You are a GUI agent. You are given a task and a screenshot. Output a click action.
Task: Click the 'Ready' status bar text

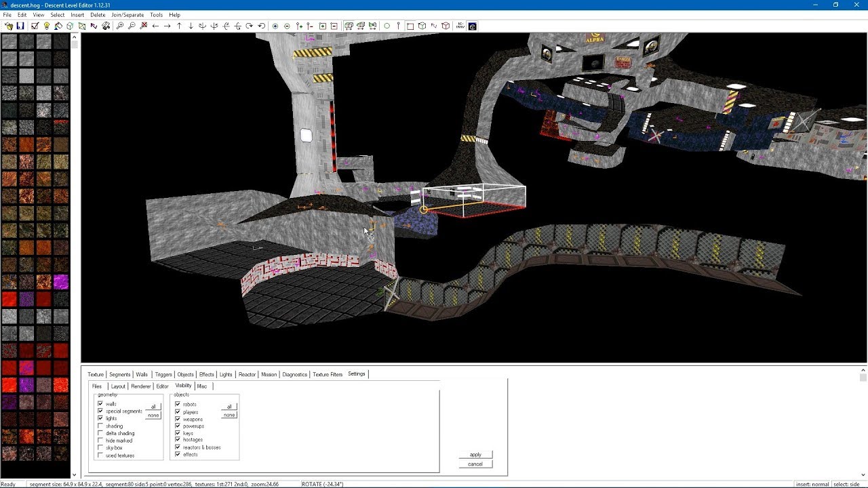[x=8, y=484]
